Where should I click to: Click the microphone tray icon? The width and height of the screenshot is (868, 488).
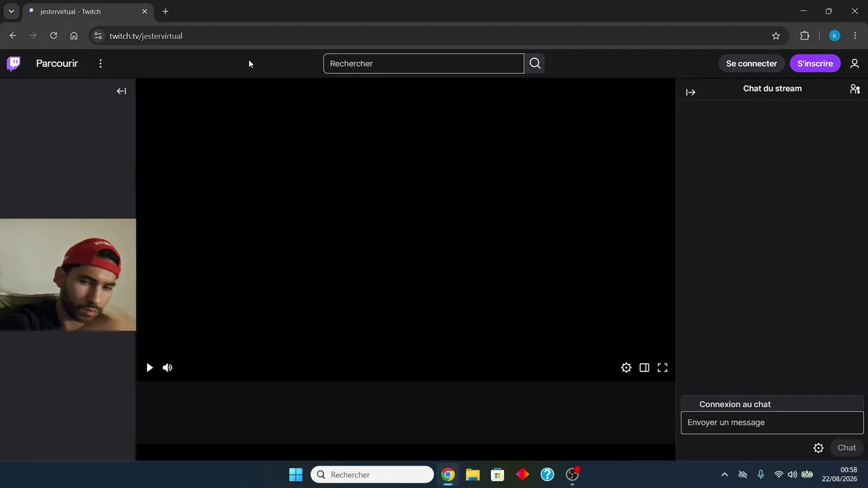(x=761, y=474)
